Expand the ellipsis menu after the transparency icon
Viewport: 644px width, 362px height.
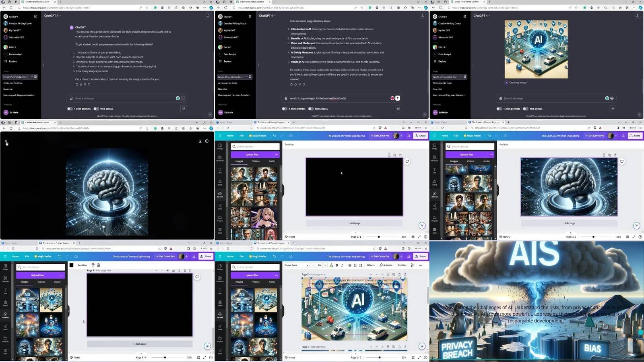[421, 265]
